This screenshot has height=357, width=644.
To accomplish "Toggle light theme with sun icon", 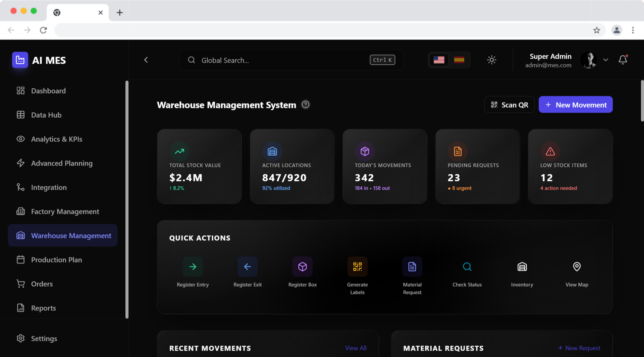I will point(492,60).
